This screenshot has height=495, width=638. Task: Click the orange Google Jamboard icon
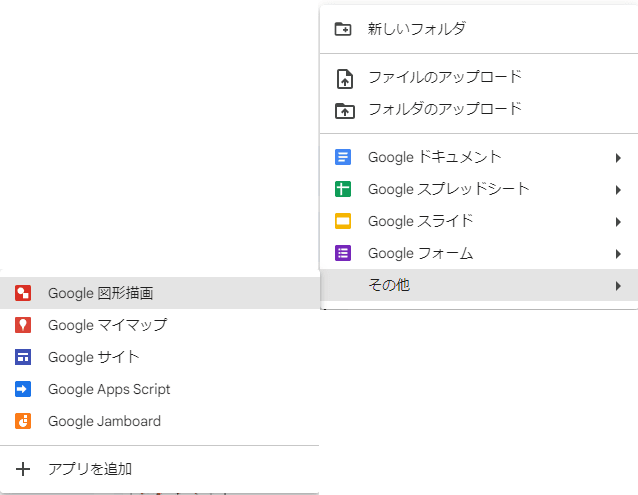(23, 421)
